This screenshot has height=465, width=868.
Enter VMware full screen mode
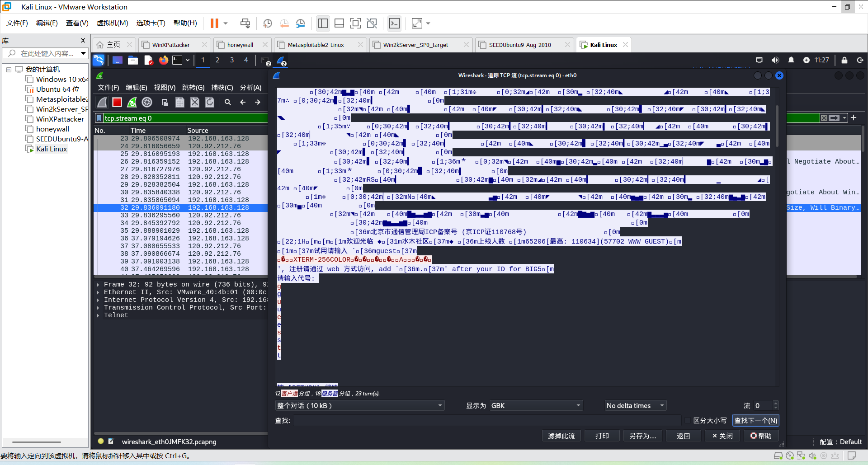point(356,23)
